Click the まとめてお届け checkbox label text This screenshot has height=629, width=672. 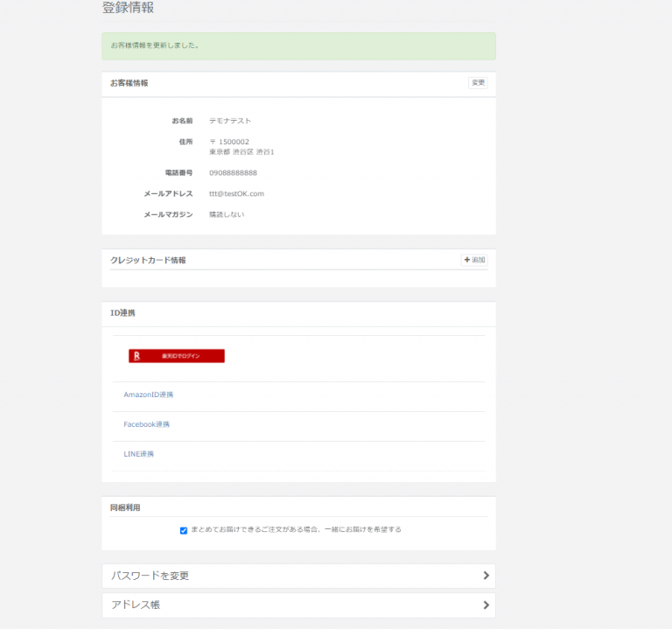pos(296,529)
